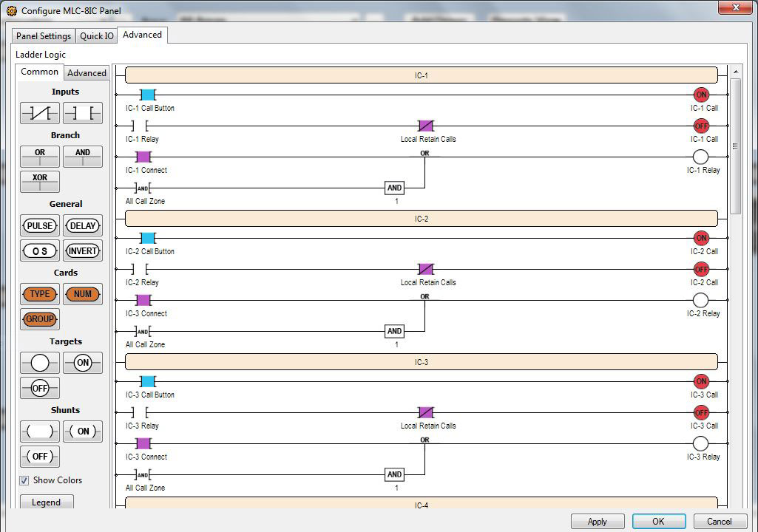This screenshot has height=532, width=758.
Task: Select the AND block in IC-1 rung
Action: [x=394, y=188]
